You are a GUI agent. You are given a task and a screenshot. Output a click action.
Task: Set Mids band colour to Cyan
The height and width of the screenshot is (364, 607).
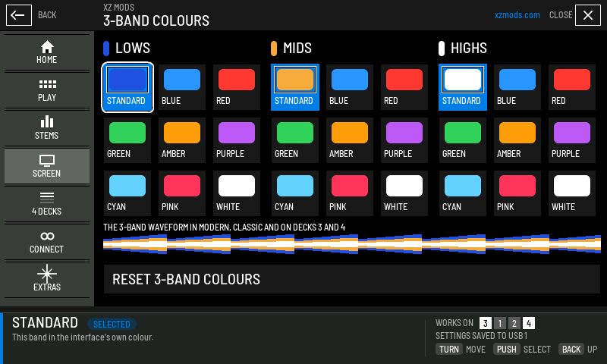295,193
